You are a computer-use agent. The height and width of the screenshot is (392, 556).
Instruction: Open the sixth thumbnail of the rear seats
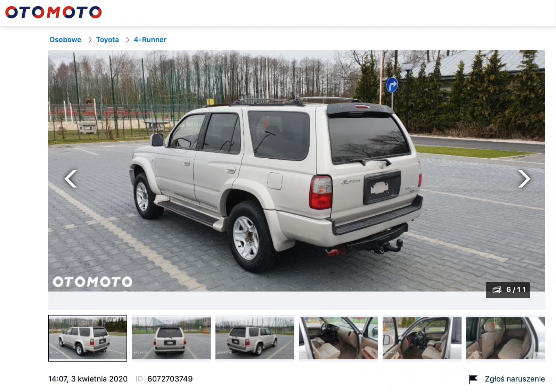(x=506, y=338)
